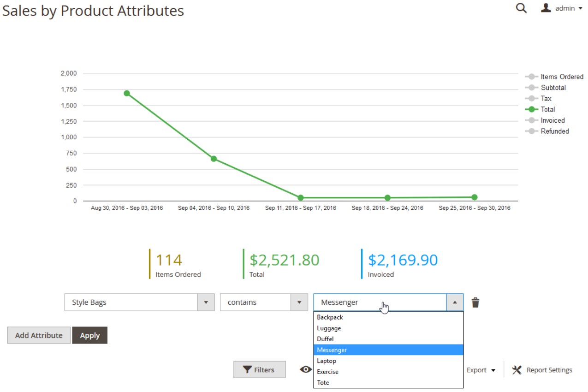Open Report Settings with wrench icon
The width and height of the screenshot is (588, 392).
[543, 370]
